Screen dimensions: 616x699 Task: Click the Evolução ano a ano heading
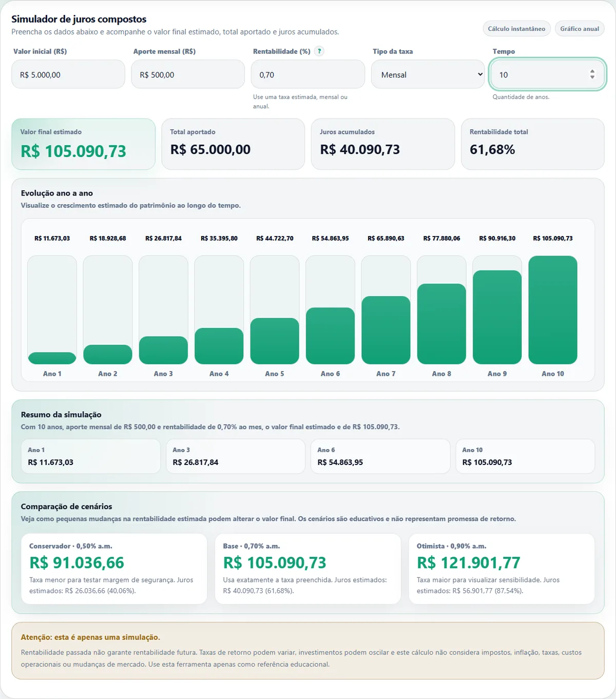(57, 193)
